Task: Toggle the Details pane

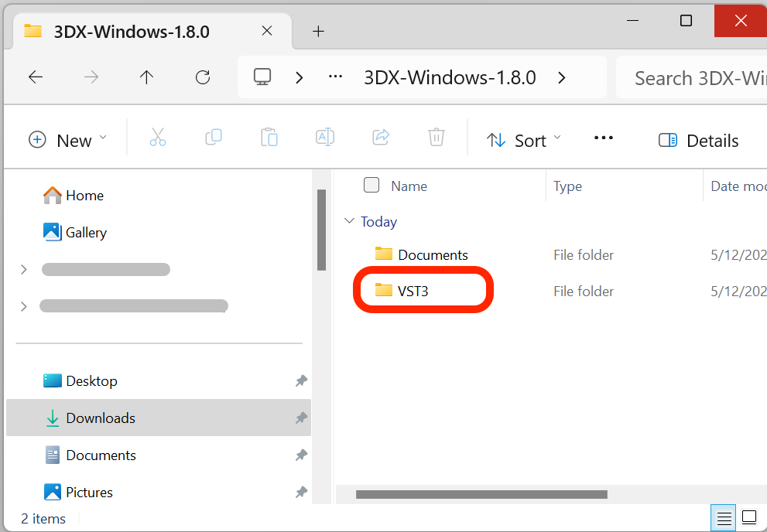Action: click(698, 140)
